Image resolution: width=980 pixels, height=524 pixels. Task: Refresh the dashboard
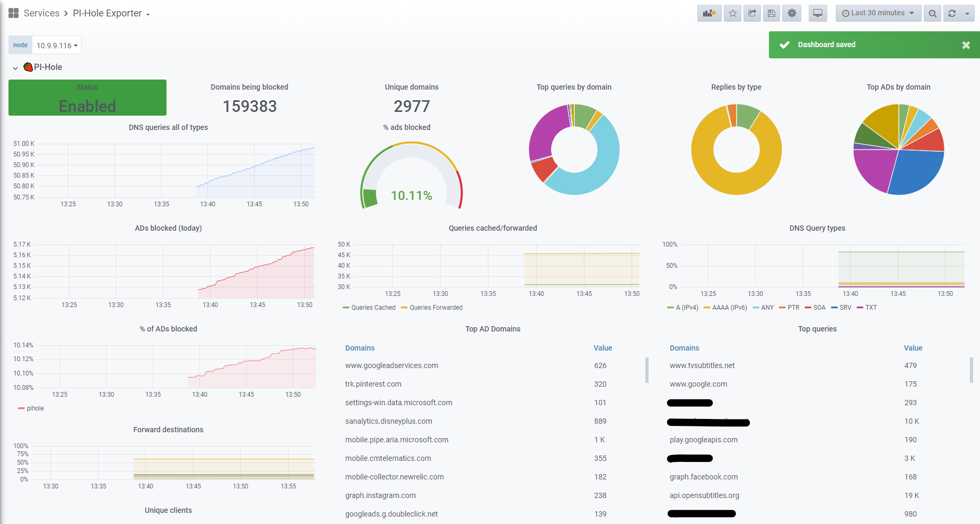click(x=952, y=13)
